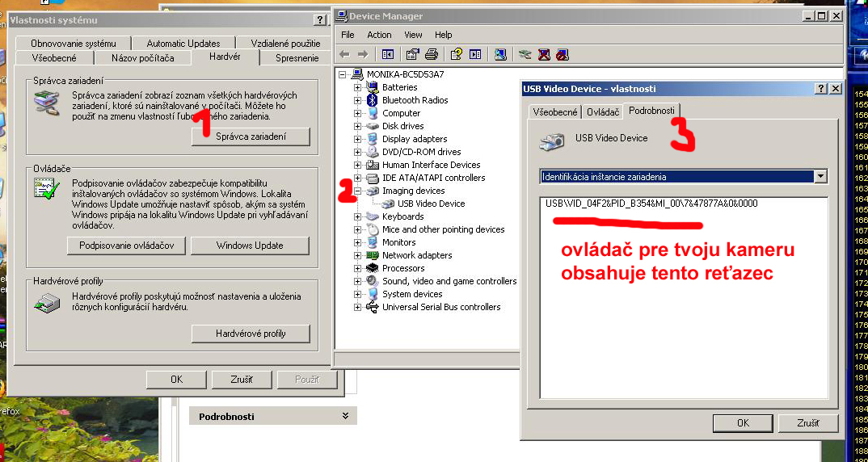Viewport: 868px width, 462px height.
Task: Click Scan for hardware changes icon
Action: (500, 54)
